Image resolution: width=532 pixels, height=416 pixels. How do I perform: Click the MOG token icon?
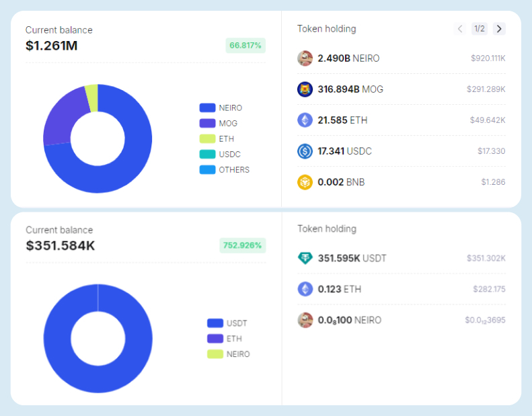click(x=305, y=89)
